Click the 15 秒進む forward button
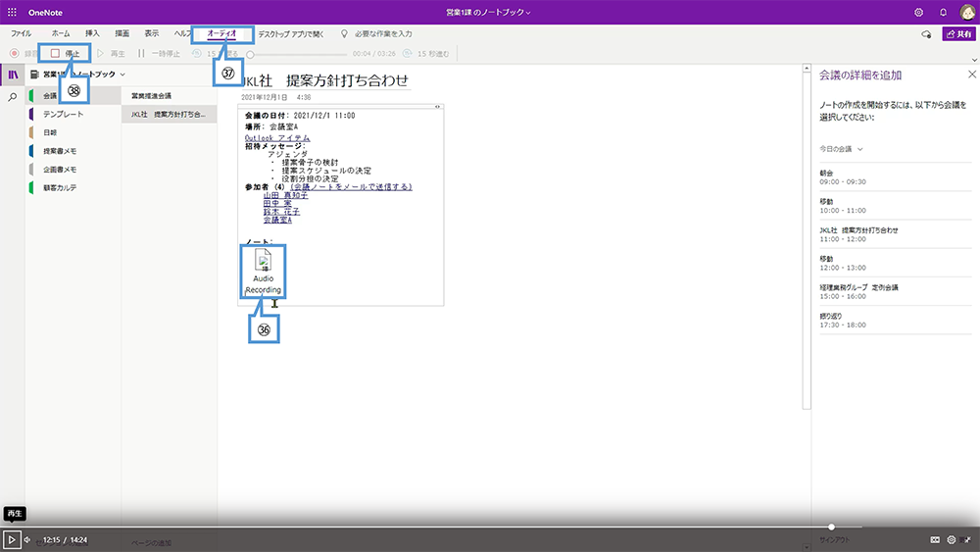Screen dimensions: 980x552 (426, 54)
